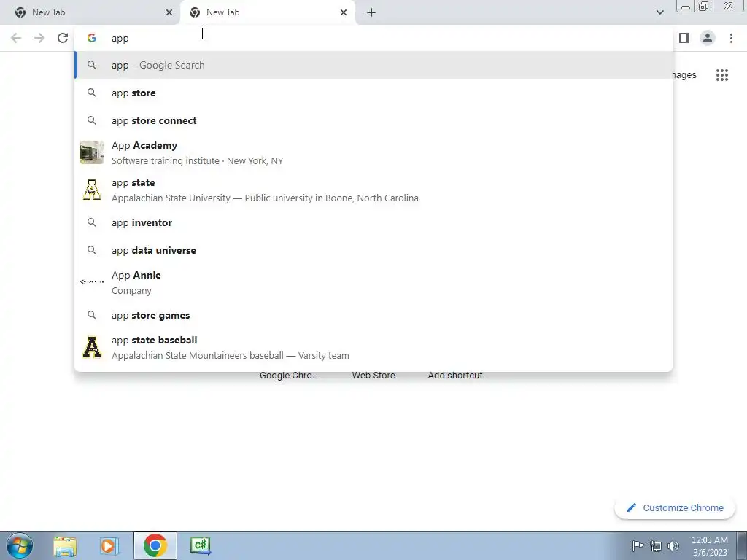Screen dimensions: 747x560
Task: Click magnifier beside 'app store games'
Action: [x=92, y=315]
